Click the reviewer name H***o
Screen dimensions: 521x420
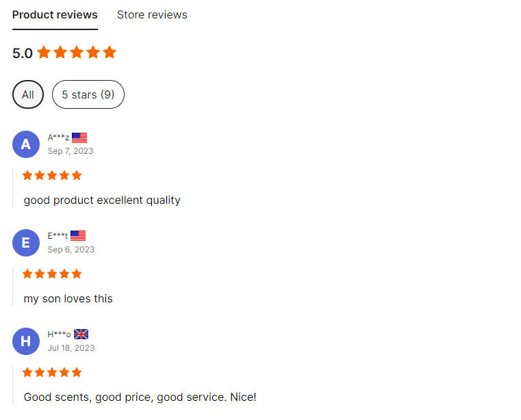point(59,334)
